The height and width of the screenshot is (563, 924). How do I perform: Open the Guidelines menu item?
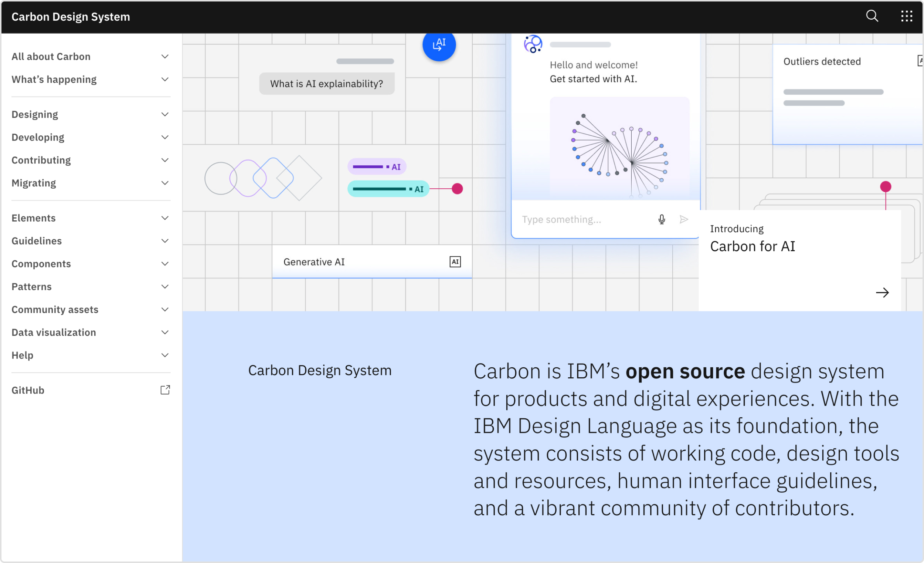[91, 241]
